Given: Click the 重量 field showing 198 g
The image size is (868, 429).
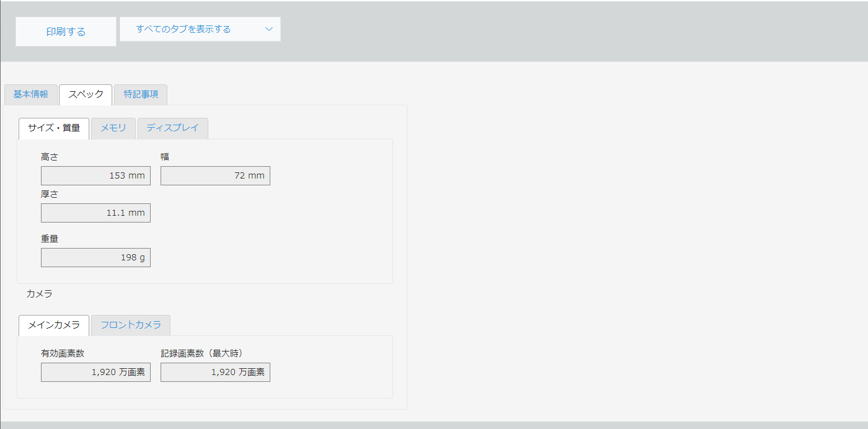Looking at the screenshot, I should [95, 257].
